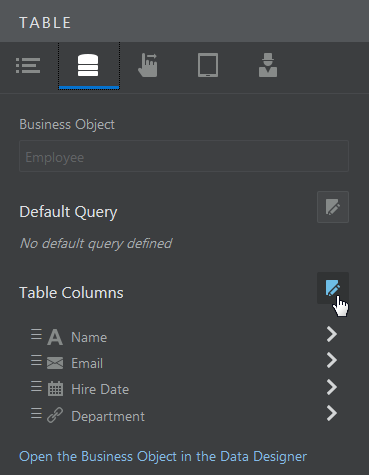Expand the Hire Date column details
The height and width of the screenshot is (475, 369).
[332, 387]
